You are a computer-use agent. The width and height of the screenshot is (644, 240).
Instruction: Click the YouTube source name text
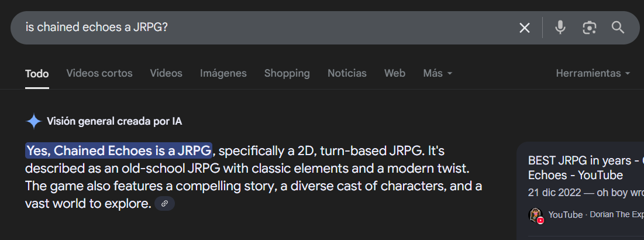click(x=565, y=215)
